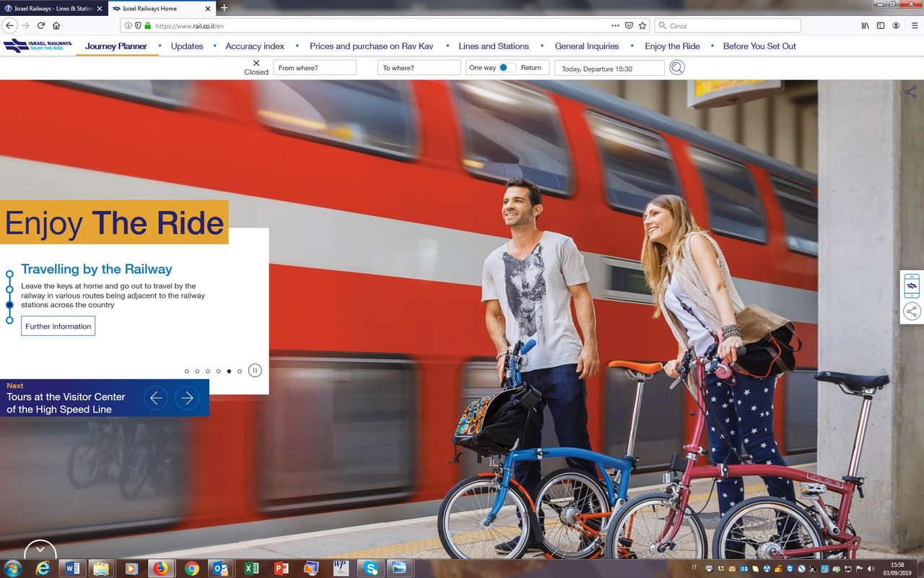The width and height of the screenshot is (924, 578).
Task: Close the Israel Railways Home tab
Action: click(209, 9)
